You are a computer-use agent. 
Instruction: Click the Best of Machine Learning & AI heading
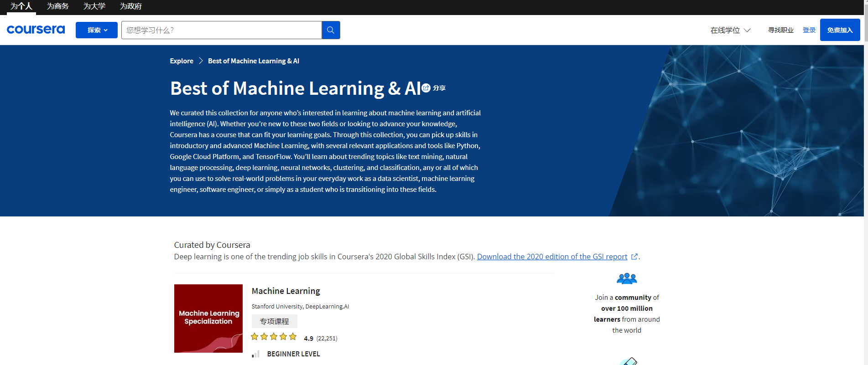pyautogui.click(x=296, y=88)
